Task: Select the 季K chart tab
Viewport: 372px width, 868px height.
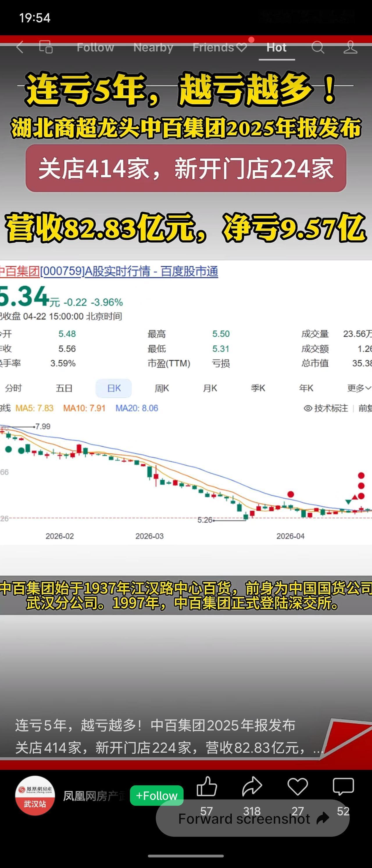Action: point(258,388)
